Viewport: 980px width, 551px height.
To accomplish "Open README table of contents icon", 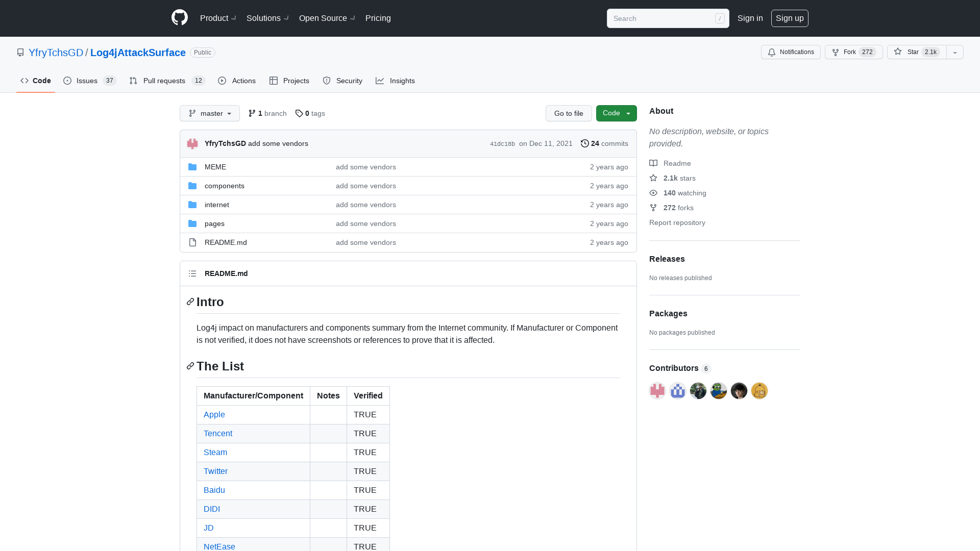I will click(x=192, y=273).
